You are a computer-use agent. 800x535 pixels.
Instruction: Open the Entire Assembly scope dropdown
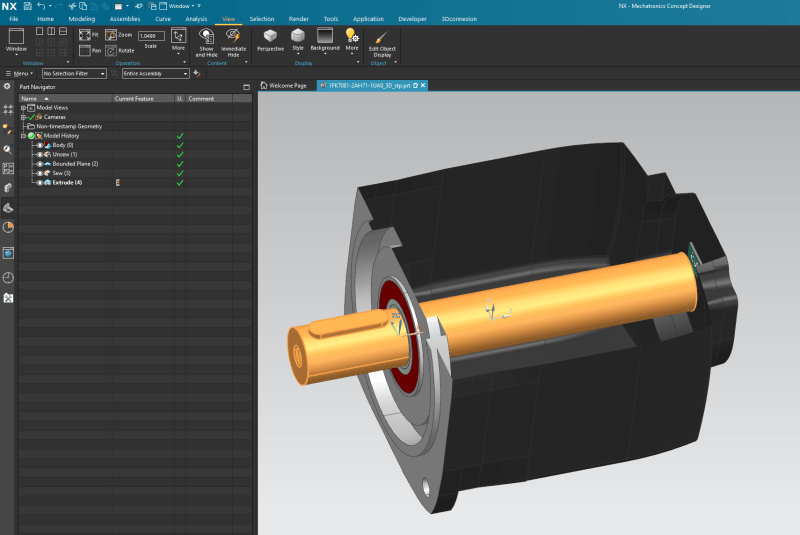click(x=156, y=73)
